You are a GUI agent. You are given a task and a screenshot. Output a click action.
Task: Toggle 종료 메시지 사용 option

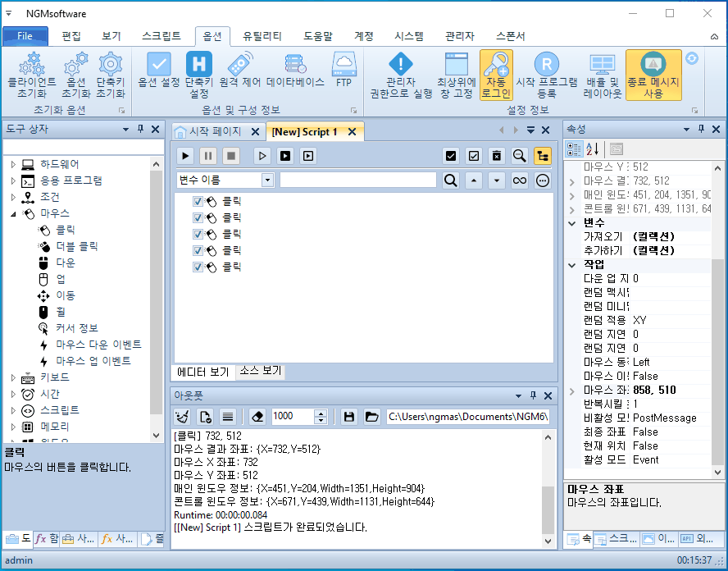click(x=653, y=75)
